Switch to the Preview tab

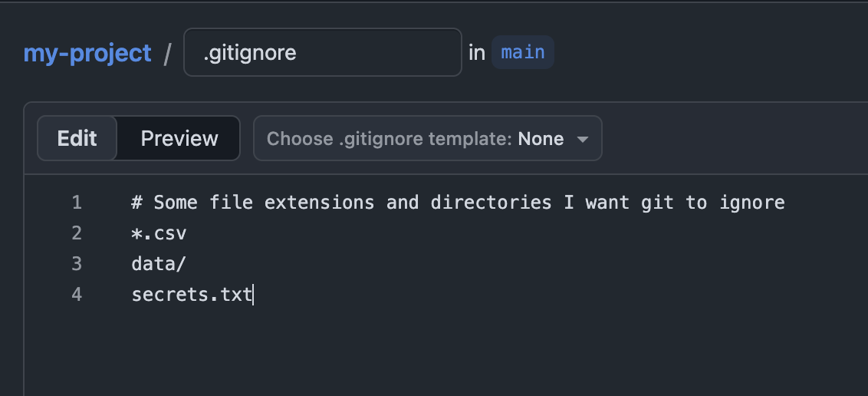[x=179, y=138]
